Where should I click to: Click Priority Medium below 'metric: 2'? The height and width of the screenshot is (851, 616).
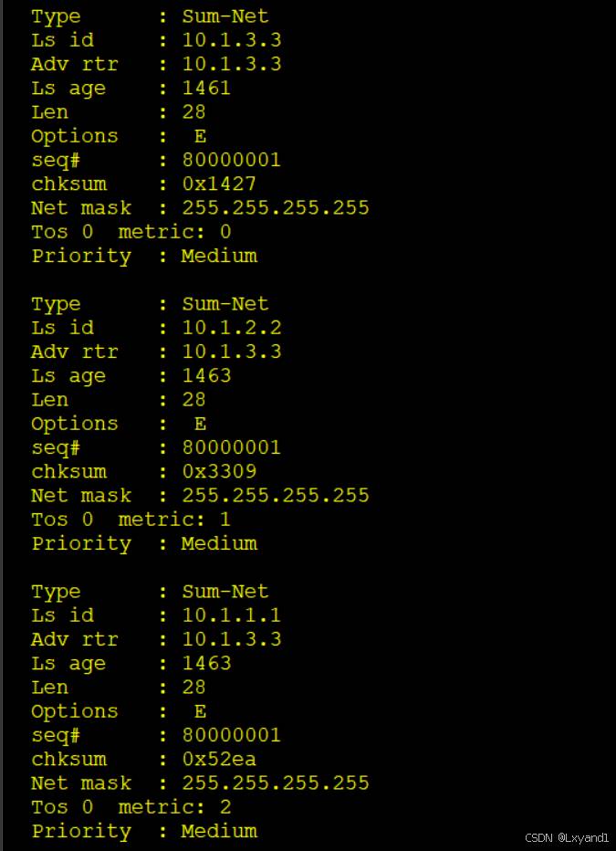(219, 831)
